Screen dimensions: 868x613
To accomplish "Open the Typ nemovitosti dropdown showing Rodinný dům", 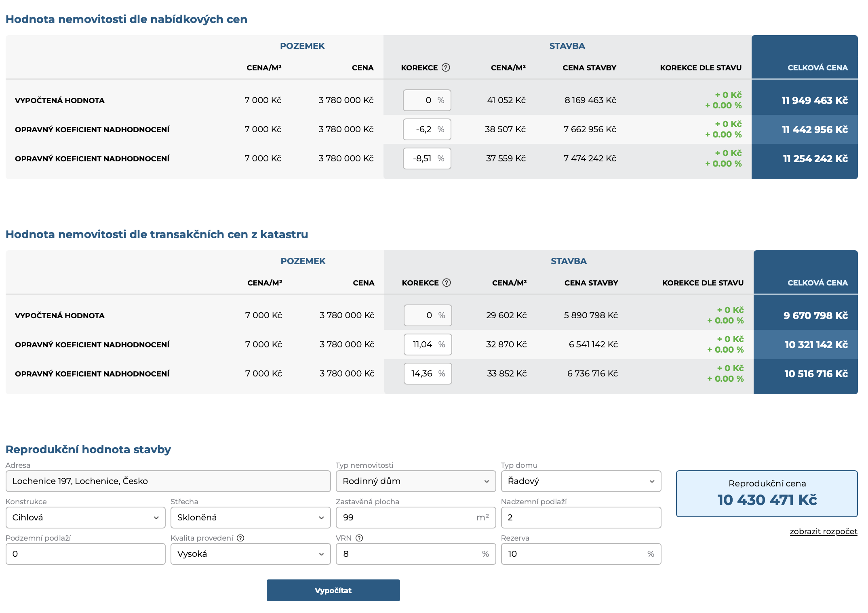I will (416, 481).
